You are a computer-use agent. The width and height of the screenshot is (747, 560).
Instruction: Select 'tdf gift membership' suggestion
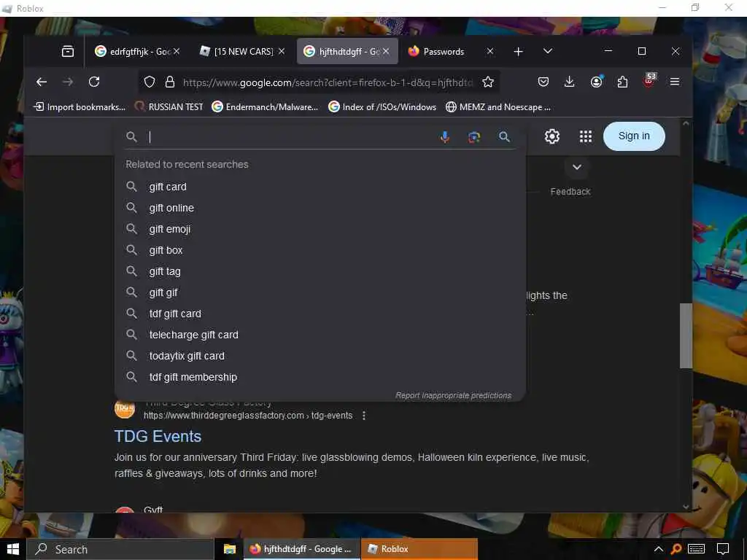[320, 377]
